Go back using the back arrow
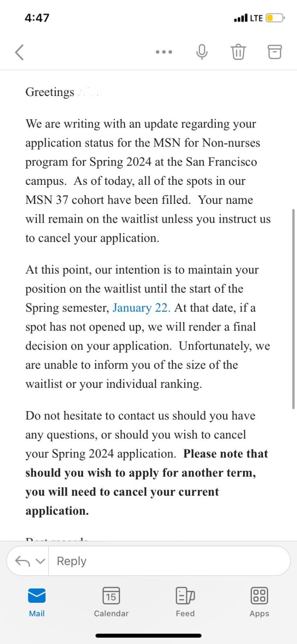 coord(20,52)
